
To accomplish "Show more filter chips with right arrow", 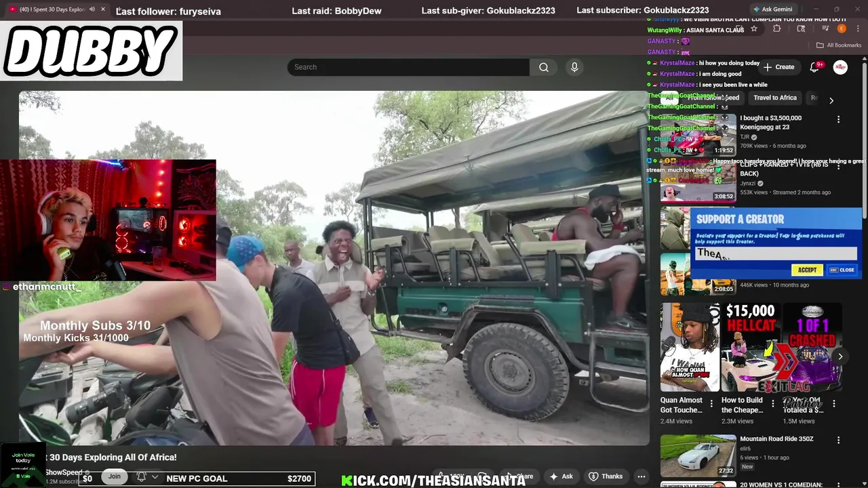I will [831, 100].
